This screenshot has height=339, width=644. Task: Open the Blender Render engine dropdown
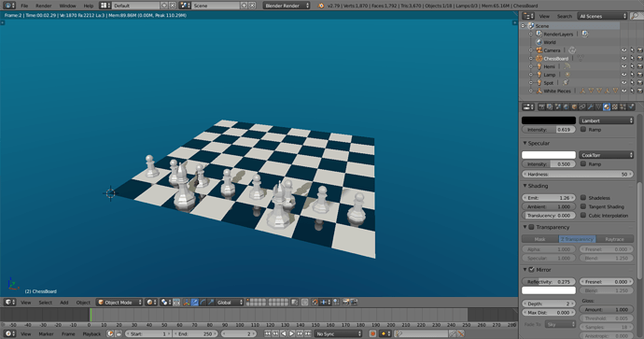pyautogui.click(x=287, y=6)
